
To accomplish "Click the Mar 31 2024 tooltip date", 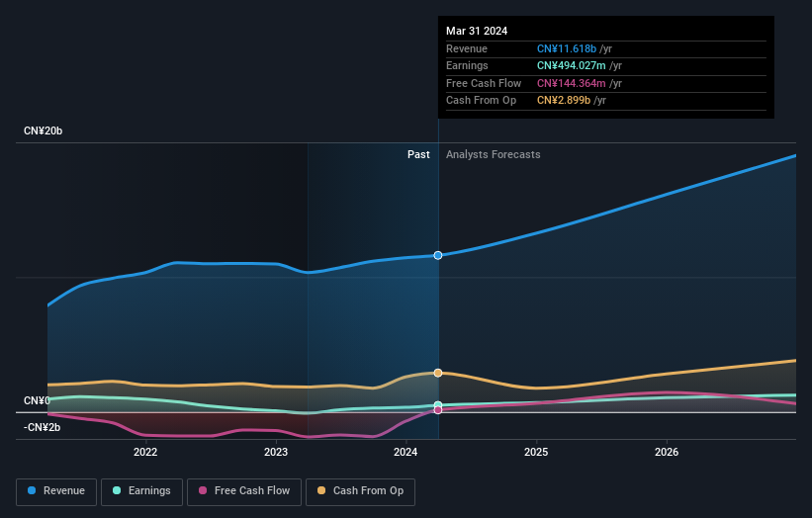I will click(x=477, y=31).
